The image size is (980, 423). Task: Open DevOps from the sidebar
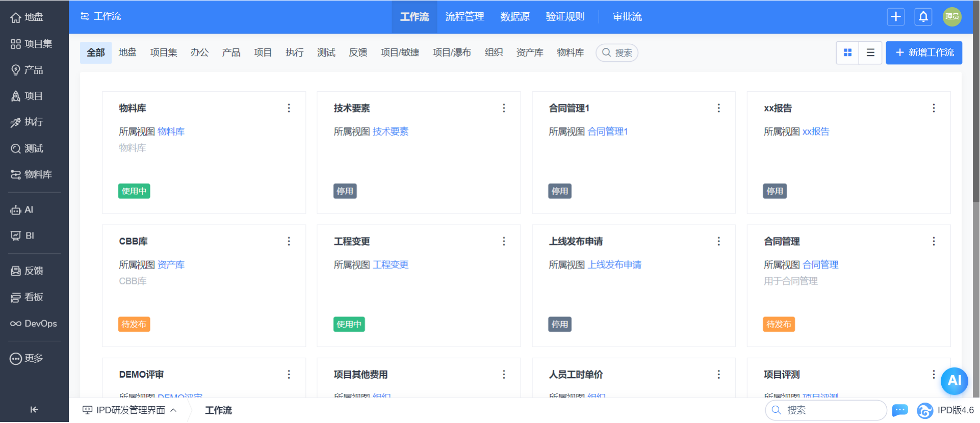[34, 324]
